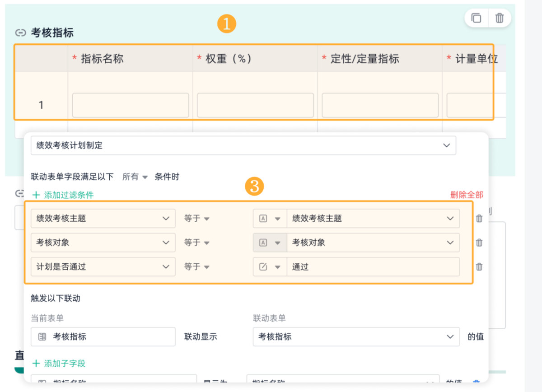
Task: Delete the 考核对象 filter condition row
Action: pos(479,243)
